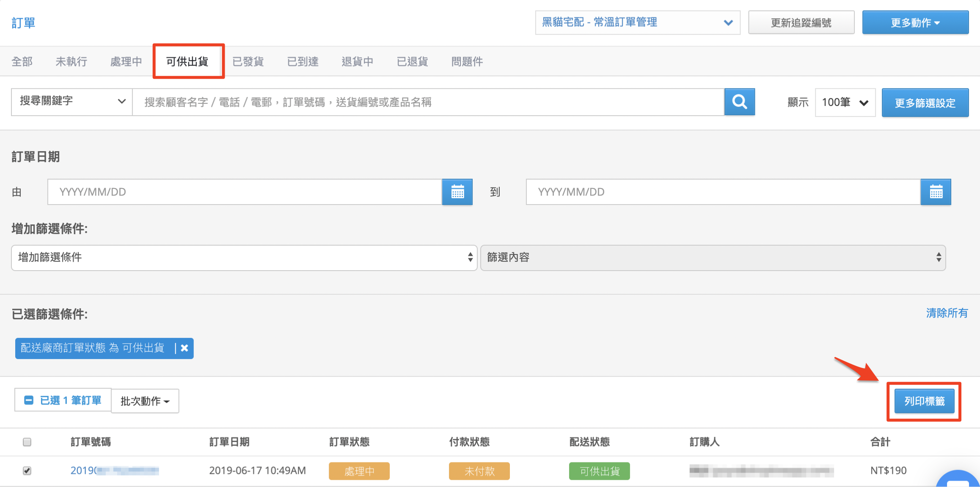980x487 pixels.
Task: Switch to the 問題件 tab
Action: [x=467, y=61]
